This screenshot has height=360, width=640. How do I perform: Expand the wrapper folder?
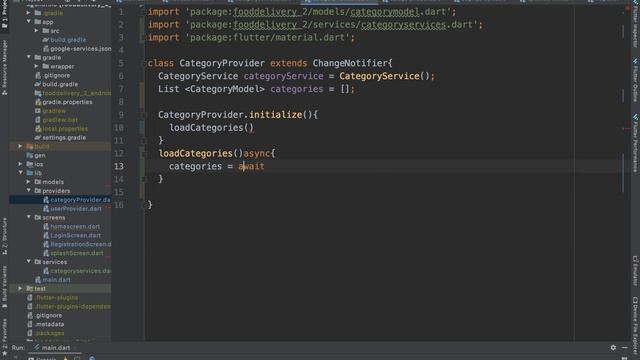[x=36, y=67]
